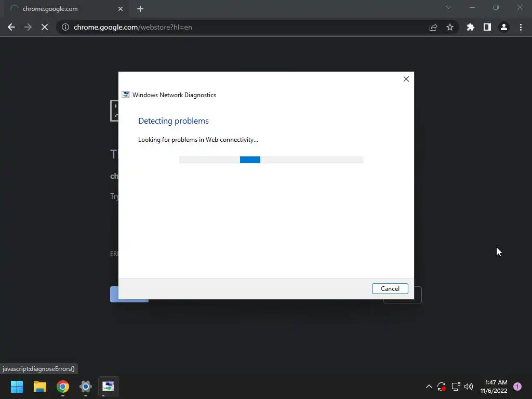Close the chrome.google.com tab
This screenshot has width=532, height=399.
pyautogui.click(x=121, y=9)
